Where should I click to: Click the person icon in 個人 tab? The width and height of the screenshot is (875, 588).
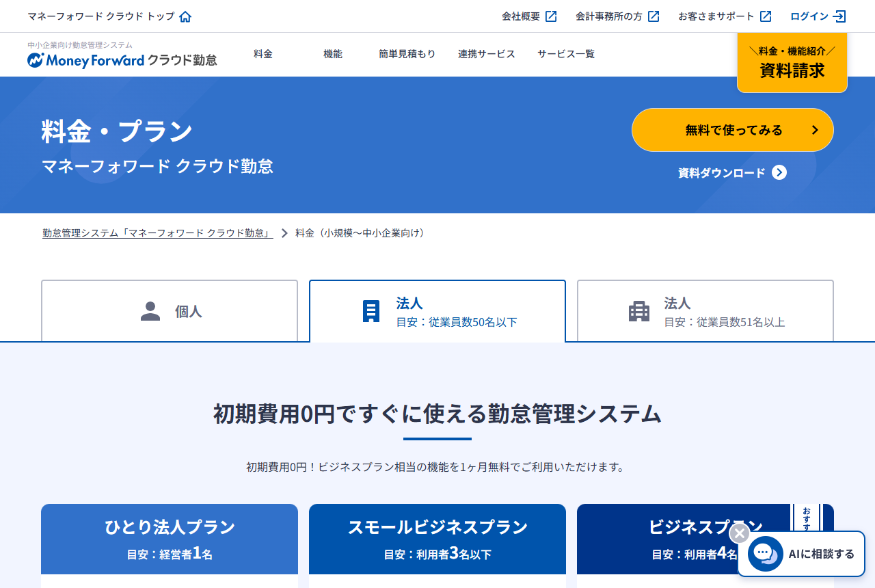(x=150, y=311)
